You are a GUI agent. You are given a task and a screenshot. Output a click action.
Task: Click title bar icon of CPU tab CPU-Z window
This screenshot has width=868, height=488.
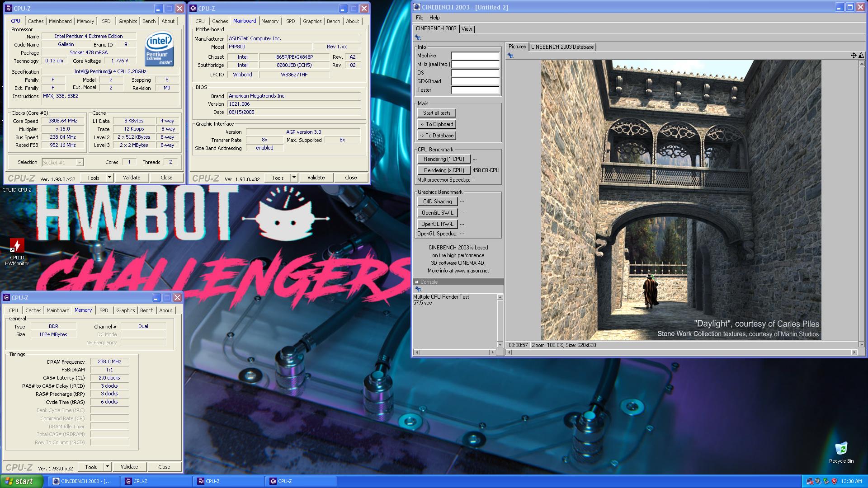point(8,9)
